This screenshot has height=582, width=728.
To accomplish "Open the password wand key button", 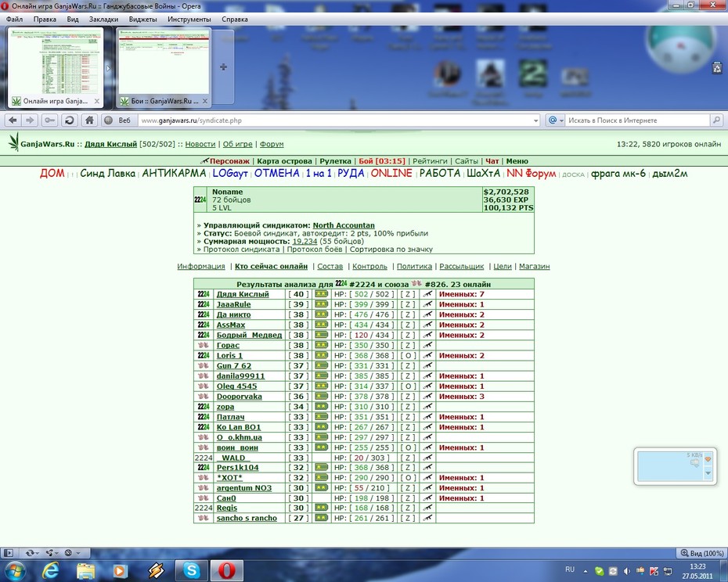I will tap(49, 120).
